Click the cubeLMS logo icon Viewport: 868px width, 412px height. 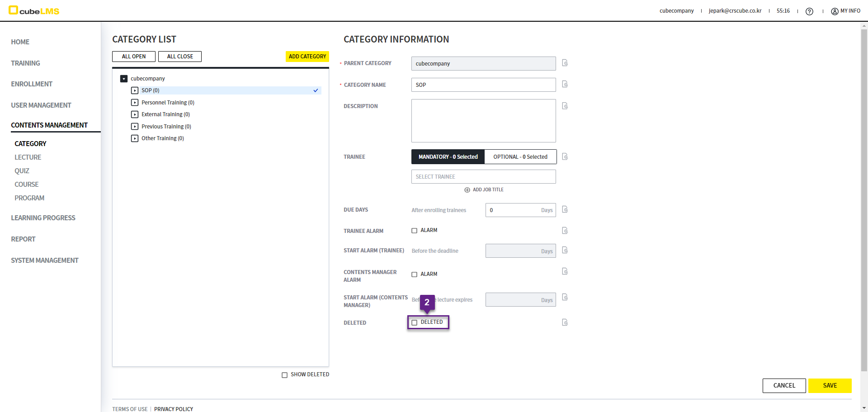click(x=14, y=10)
